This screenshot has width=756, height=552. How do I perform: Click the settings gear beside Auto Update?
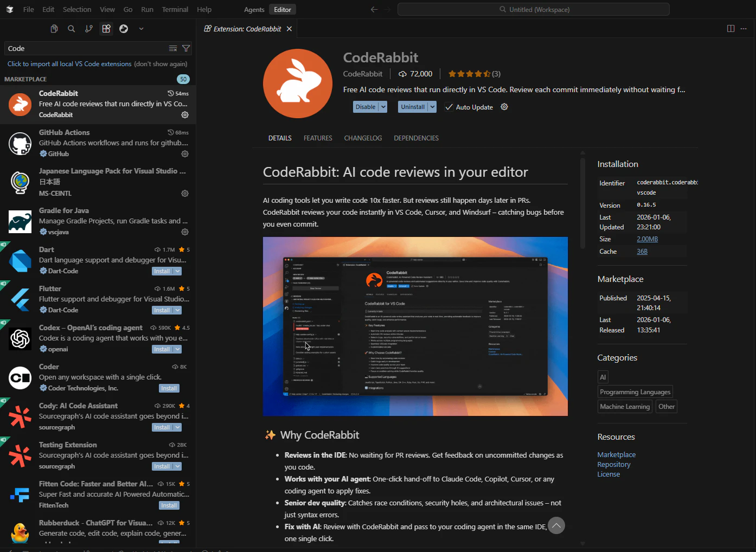pos(504,107)
